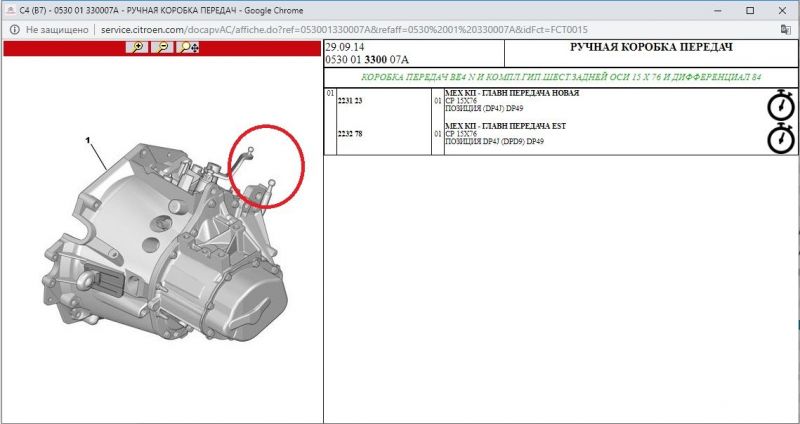Click the zoom in magnifier icon
Viewport: 800px width, 424px height.
(138, 48)
